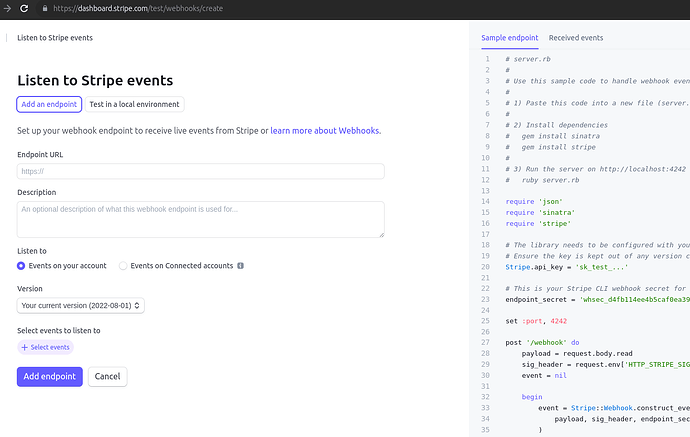
Task: Click the 2) Install dependencies comment
Action: coord(556,125)
